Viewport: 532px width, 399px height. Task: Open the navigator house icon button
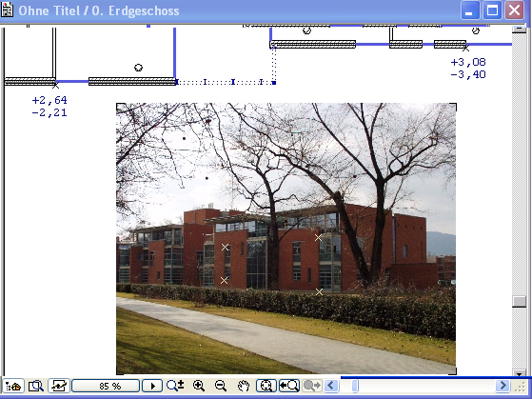coord(13,386)
